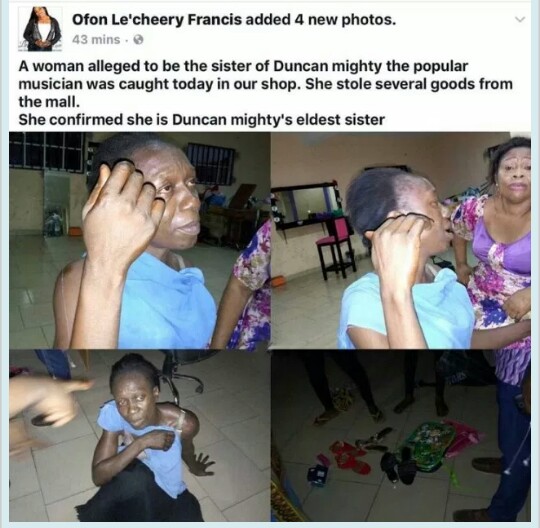The width and height of the screenshot is (540, 528).
Task: Click the 43 mins timestamp link
Action: [x=96, y=40]
